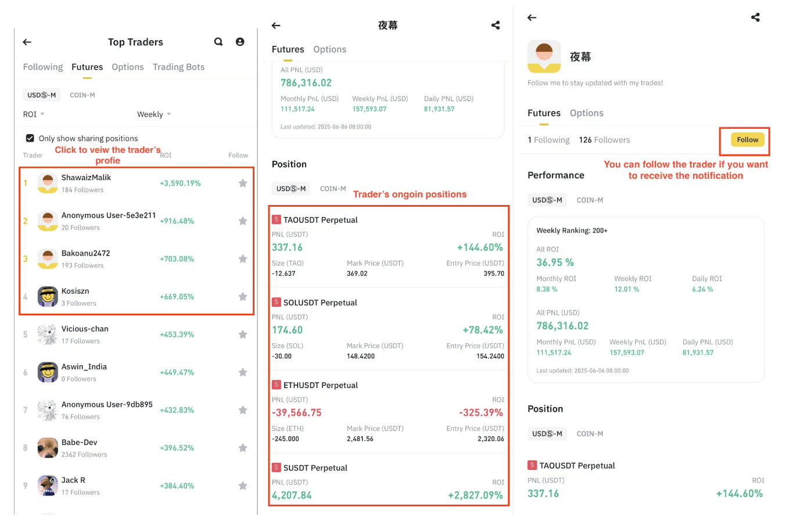This screenshot has width=789, height=532.
Task: Open the search icon on Top Traders page
Action: (218, 42)
